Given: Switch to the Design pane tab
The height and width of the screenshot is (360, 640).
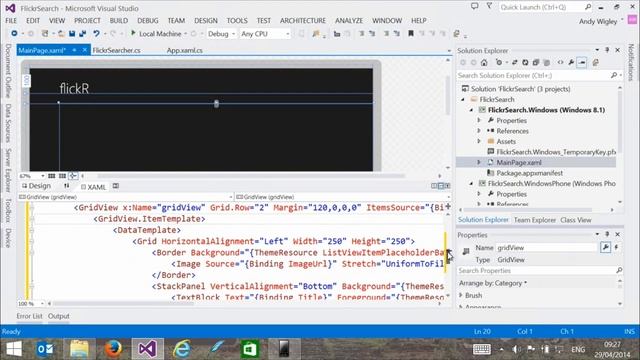Looking at the screenshot, I should (37, 186).
